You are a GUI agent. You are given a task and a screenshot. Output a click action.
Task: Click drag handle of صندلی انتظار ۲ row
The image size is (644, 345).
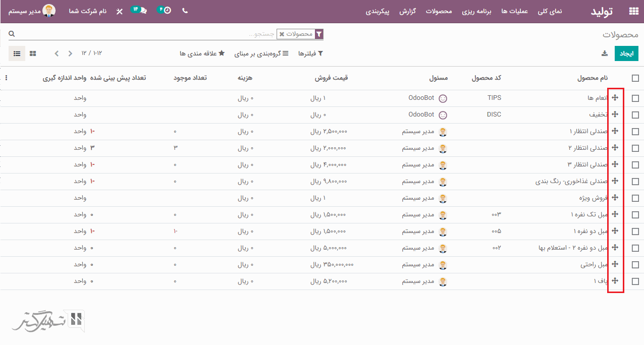(x=615, y=148)
